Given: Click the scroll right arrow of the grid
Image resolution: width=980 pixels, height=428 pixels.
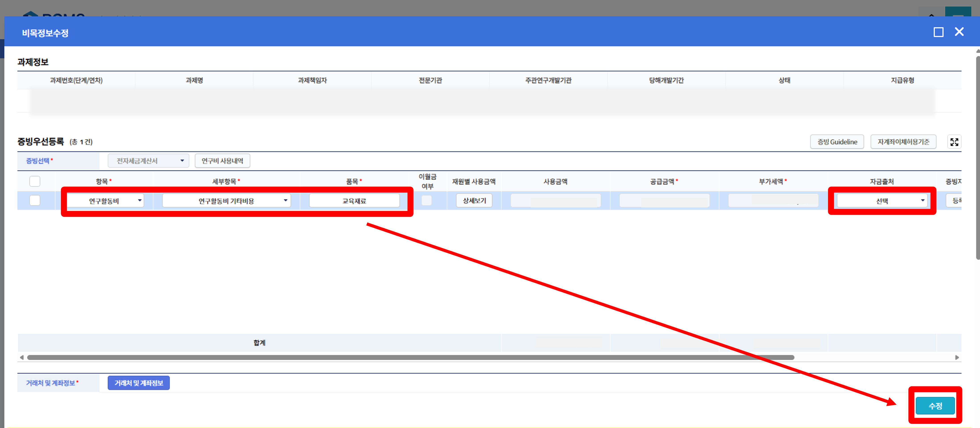Looking at the screenshot, I should tap(957, 357).
